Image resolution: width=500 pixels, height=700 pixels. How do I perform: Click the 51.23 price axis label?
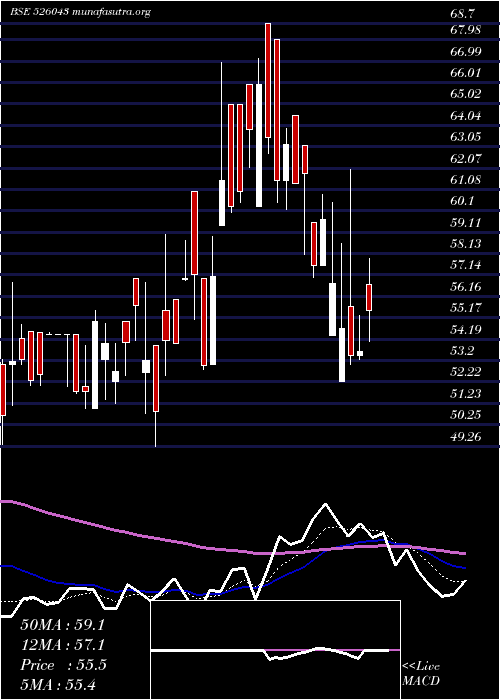tap(466, 393)
